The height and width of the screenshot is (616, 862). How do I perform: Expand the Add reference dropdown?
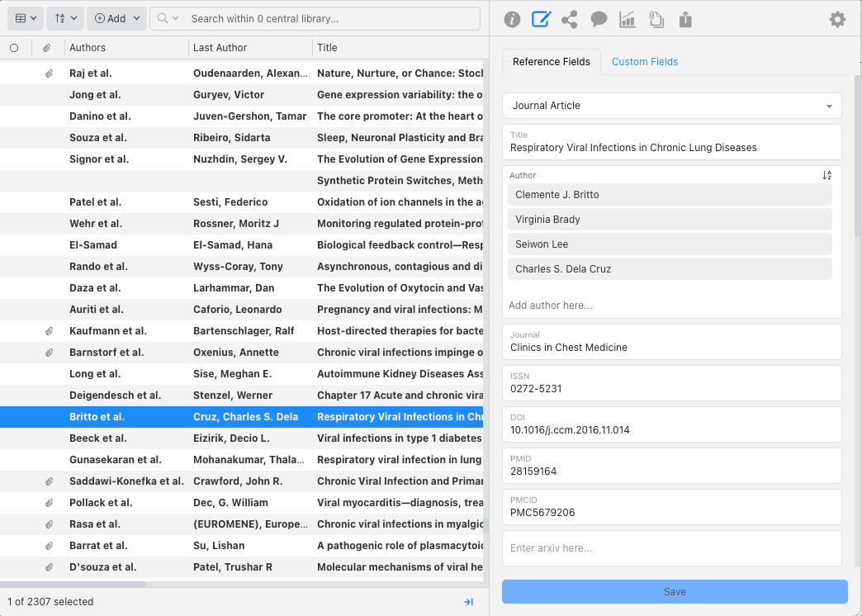[x=116, y=18]
